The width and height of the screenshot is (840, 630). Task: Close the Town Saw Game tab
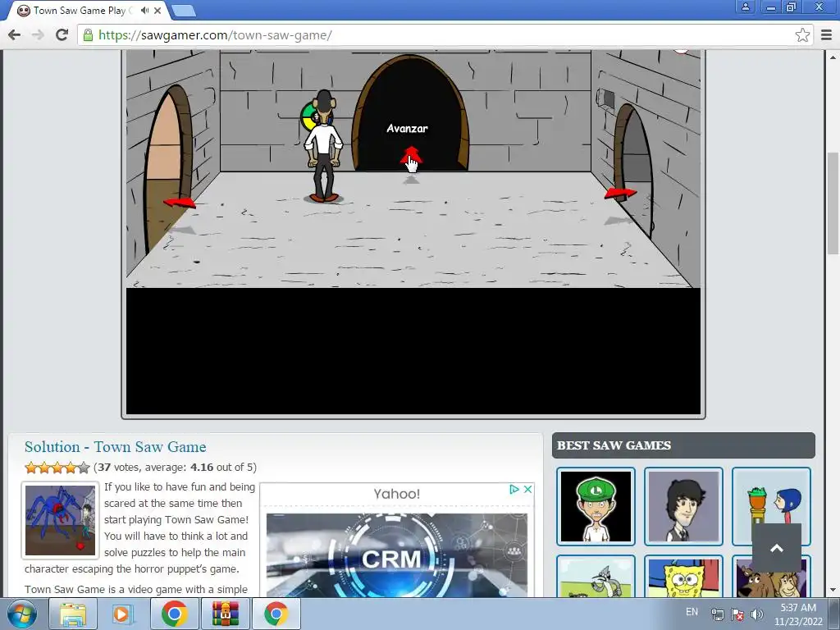(x=157, y=10)
